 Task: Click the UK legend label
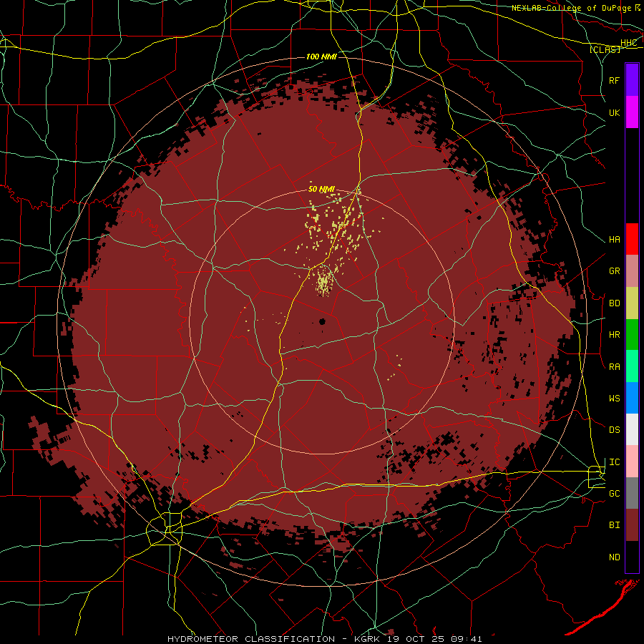614,112
